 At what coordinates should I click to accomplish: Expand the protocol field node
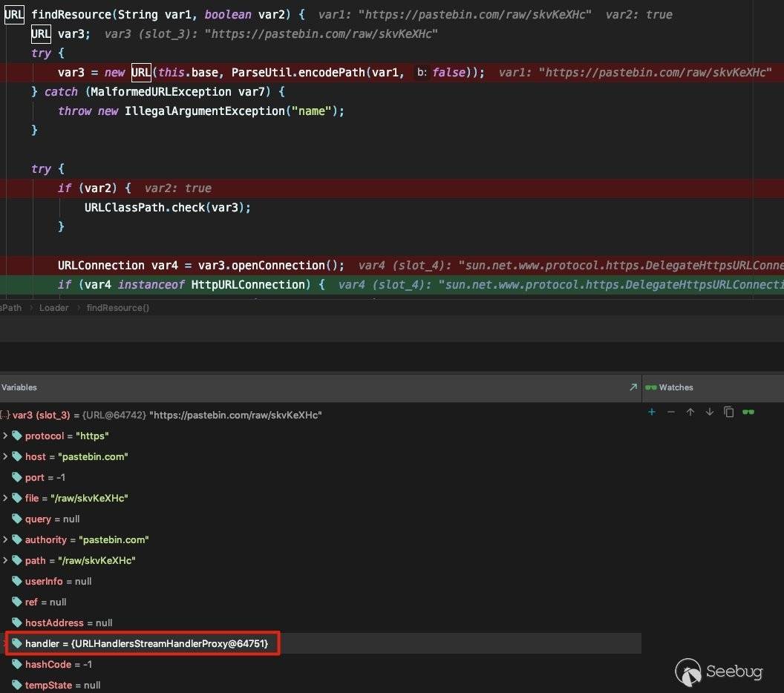(x=6, y=436)
